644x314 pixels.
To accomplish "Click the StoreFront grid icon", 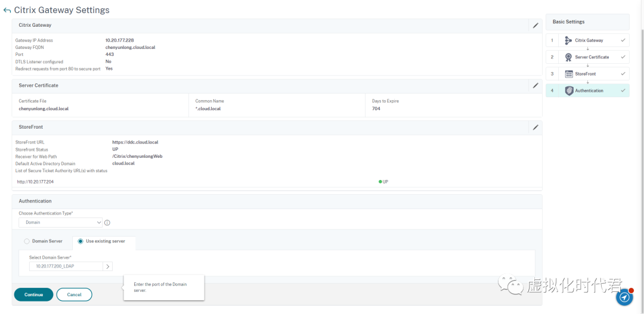I will 569,74.
